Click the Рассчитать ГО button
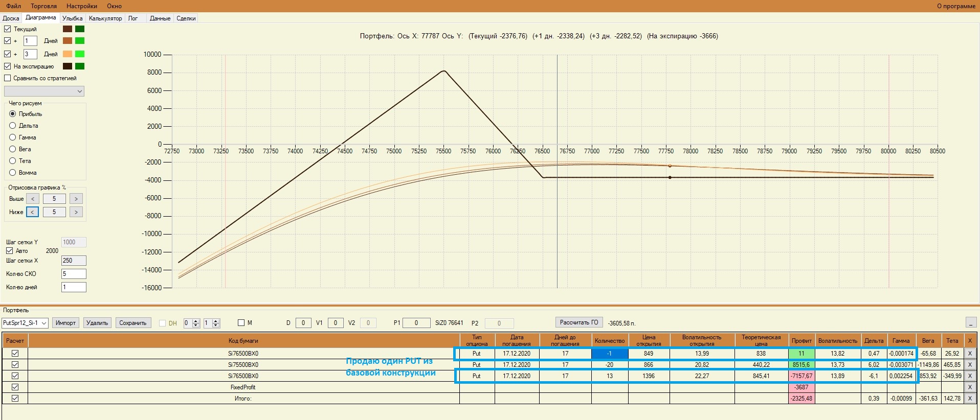 (x=579, y=322)
